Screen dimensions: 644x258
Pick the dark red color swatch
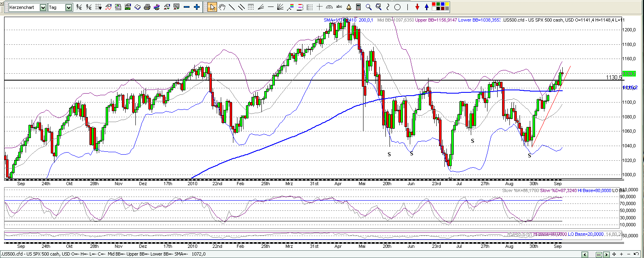[x=442, y=9]
